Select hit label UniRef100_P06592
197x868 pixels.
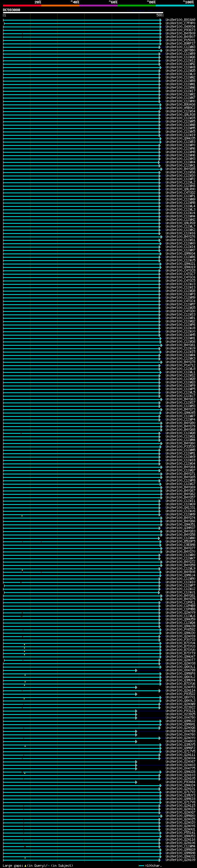pyautogui.click(x=180, y=629)
